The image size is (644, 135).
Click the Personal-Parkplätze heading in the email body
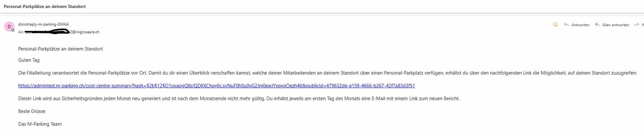(x=60, y=49)
